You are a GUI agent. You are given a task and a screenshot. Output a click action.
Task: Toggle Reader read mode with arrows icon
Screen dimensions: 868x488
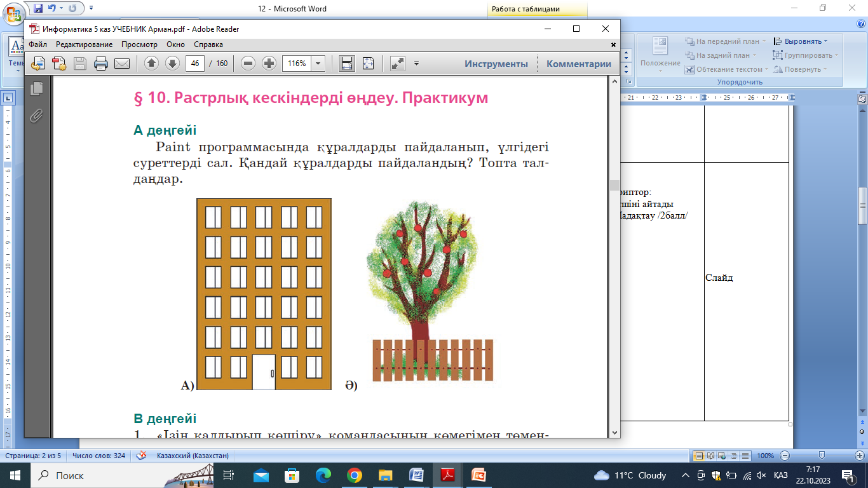397,64
